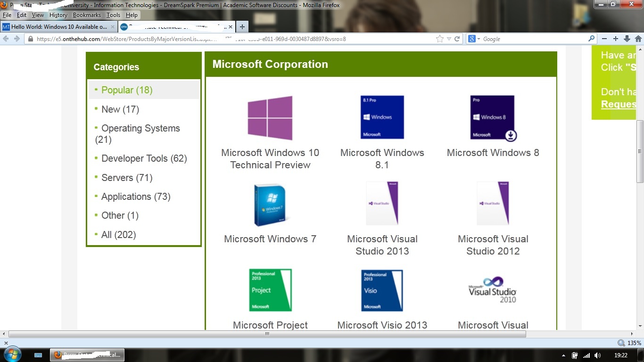Open the Visio Professional 2013 icon
The image size is (644, 362).
pos(382,290)
